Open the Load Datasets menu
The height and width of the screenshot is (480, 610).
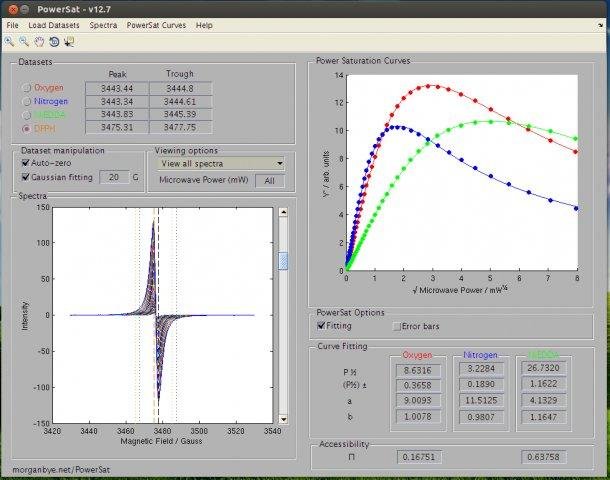pyautogui.click(x=54, y=25)
